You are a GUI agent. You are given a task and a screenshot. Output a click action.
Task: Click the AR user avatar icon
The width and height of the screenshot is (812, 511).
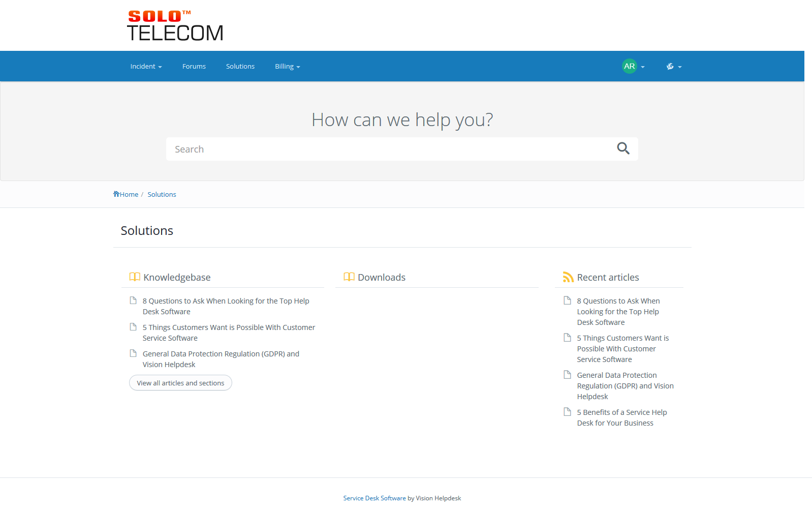pos(629,66)
